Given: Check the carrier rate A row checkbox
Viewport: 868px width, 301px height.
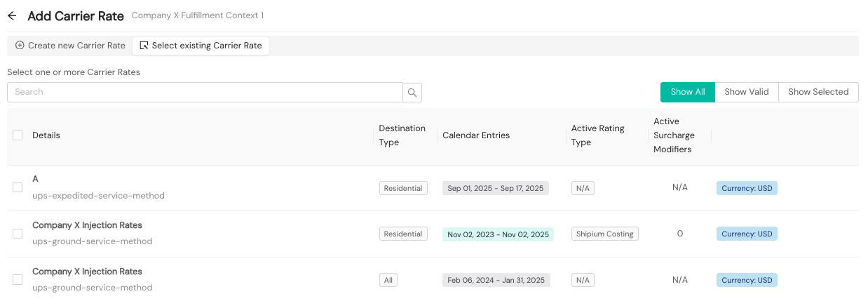Looking at the screenshot, I should tap(18, 187).
